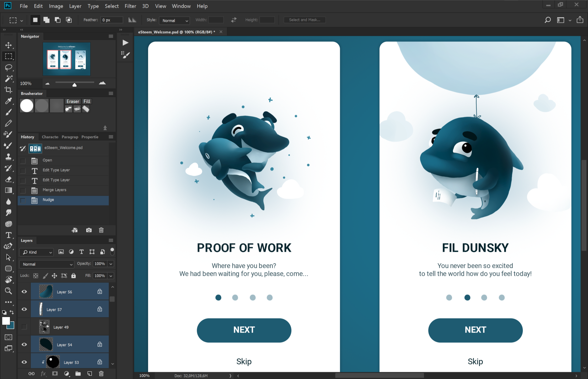Hide Layer 57 visibility eye
Screen dimensions: 588x379
pos(24,309)
